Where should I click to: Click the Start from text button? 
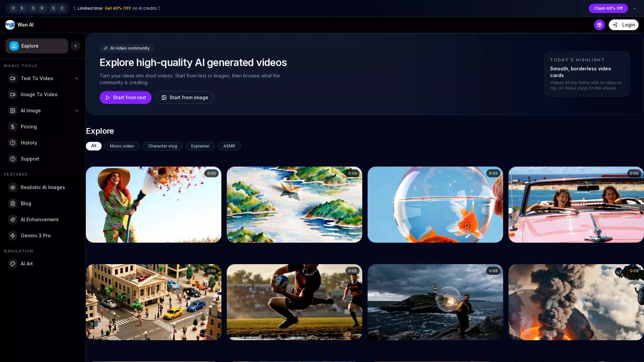[x=125, y=98]
